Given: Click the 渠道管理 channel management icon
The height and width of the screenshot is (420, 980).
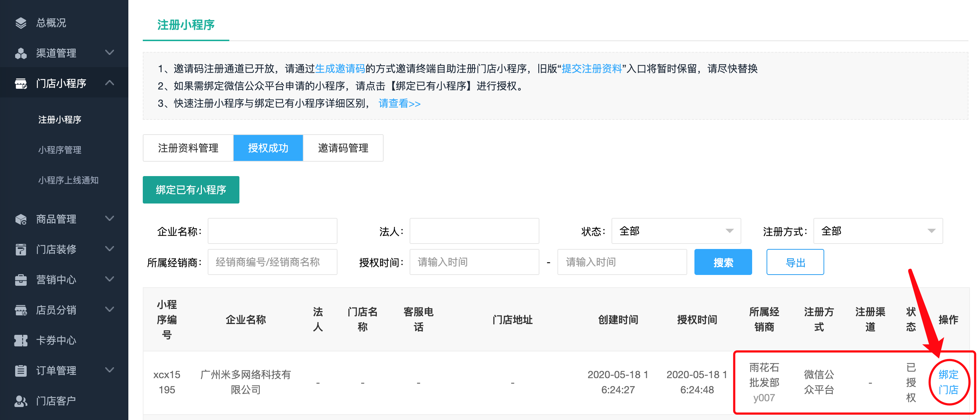Looking at the screenshot, I should click(21, 53).
